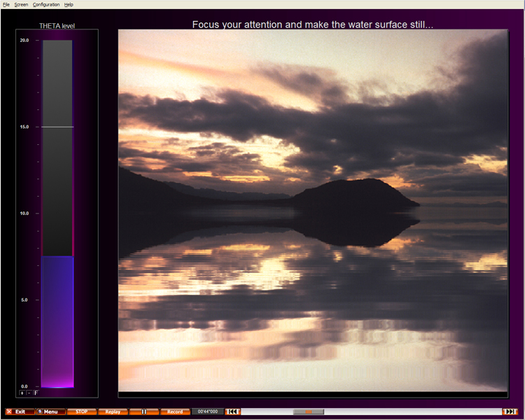525x420 pixels.
Task: Open the Menu button at bottom
Action: [x=50, y=412]
